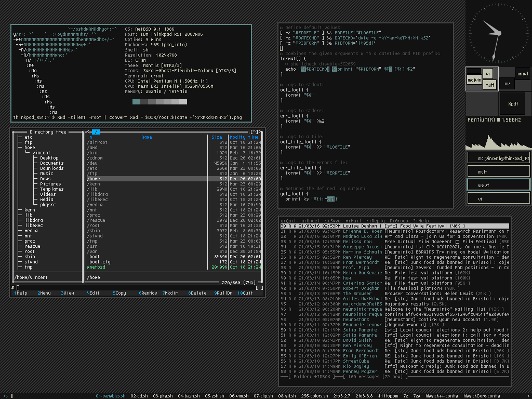Toggle the .n sort order indicator

click(89, 137)
